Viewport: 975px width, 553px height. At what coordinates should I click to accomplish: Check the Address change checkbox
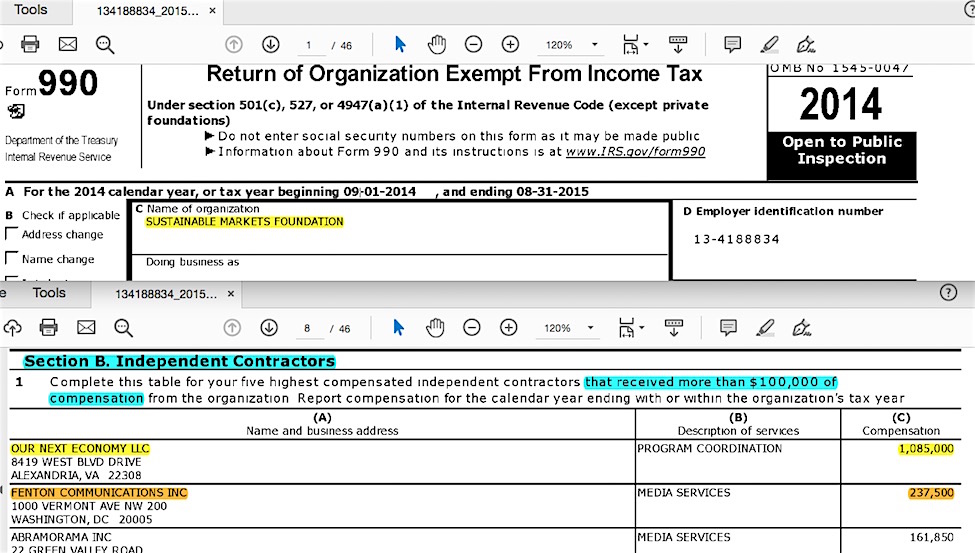click(x=12, y=234)
